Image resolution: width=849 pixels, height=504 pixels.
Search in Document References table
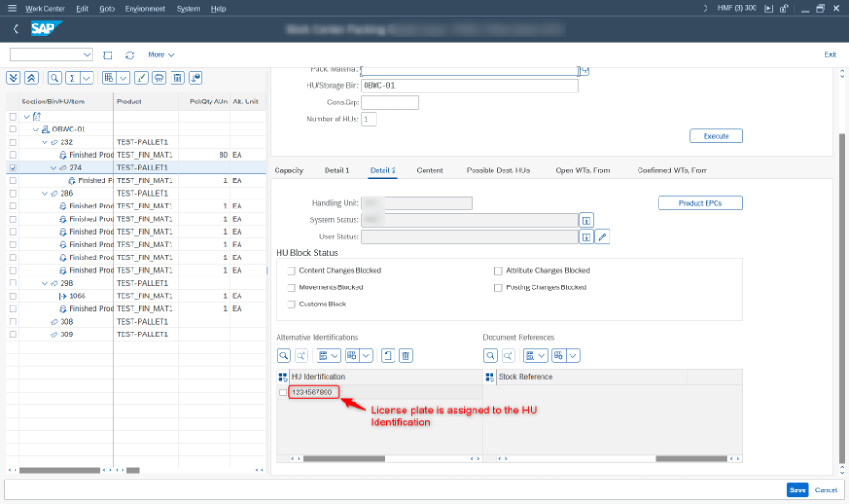[x=491, y=355]
